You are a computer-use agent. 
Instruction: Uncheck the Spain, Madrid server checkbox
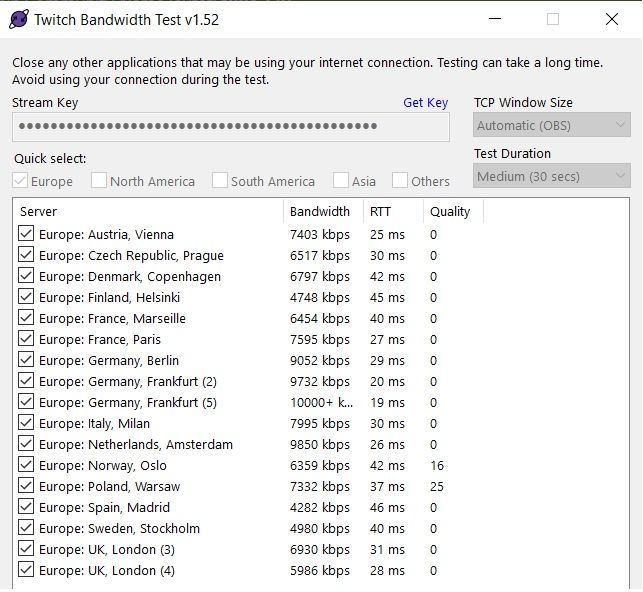(26, 506)
